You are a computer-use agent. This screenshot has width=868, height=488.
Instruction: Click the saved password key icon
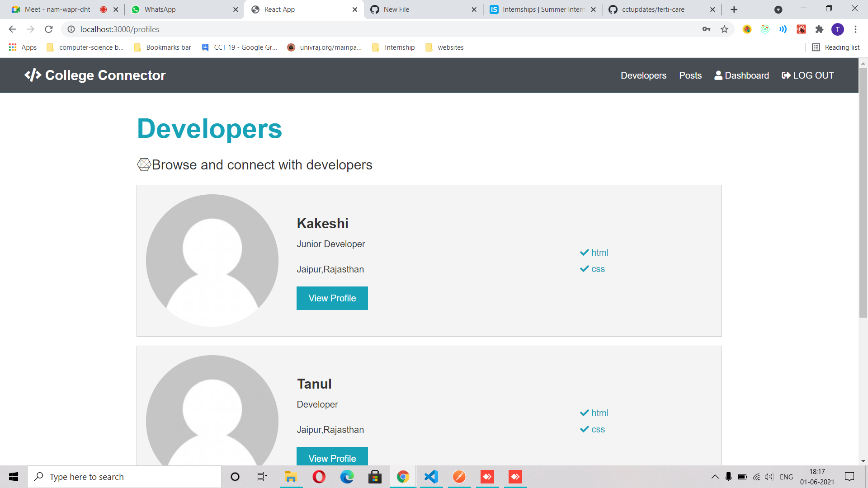[706, 29]
